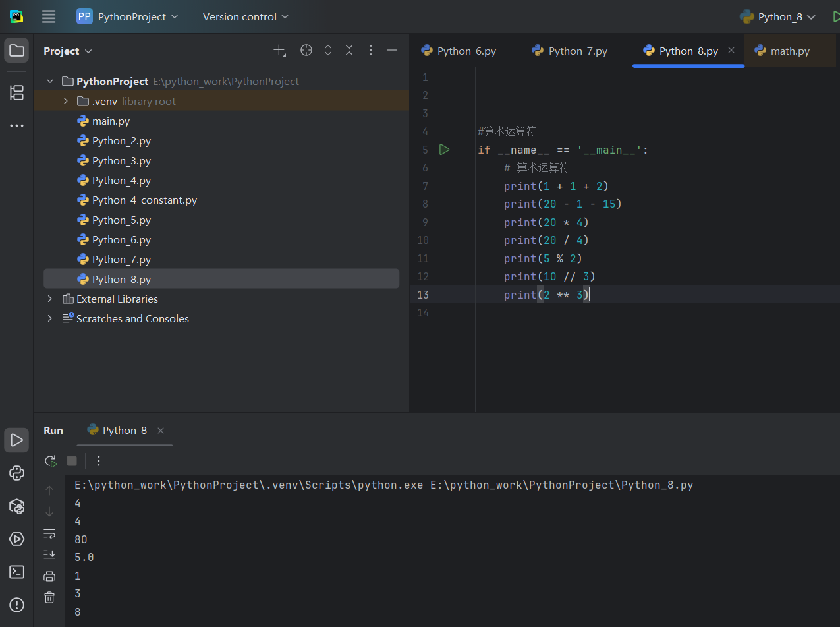This screenshot has width=840, height=627.
Task: Click the PyCharm logo icon
Action: point(16,16)
